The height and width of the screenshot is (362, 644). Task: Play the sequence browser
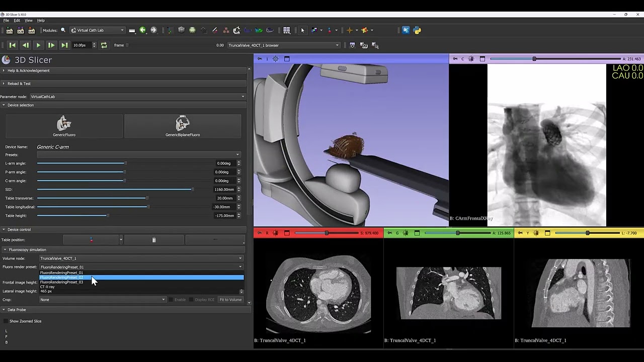pos(38,45)
